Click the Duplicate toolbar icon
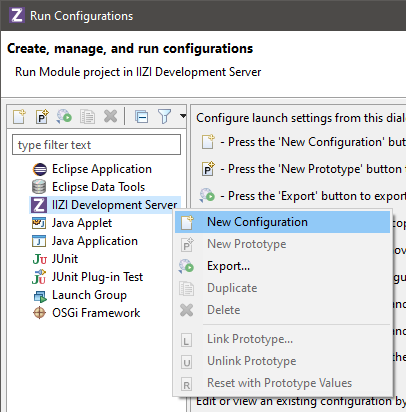The width and height of the screenshot is (406, 412). coord(87,117)
